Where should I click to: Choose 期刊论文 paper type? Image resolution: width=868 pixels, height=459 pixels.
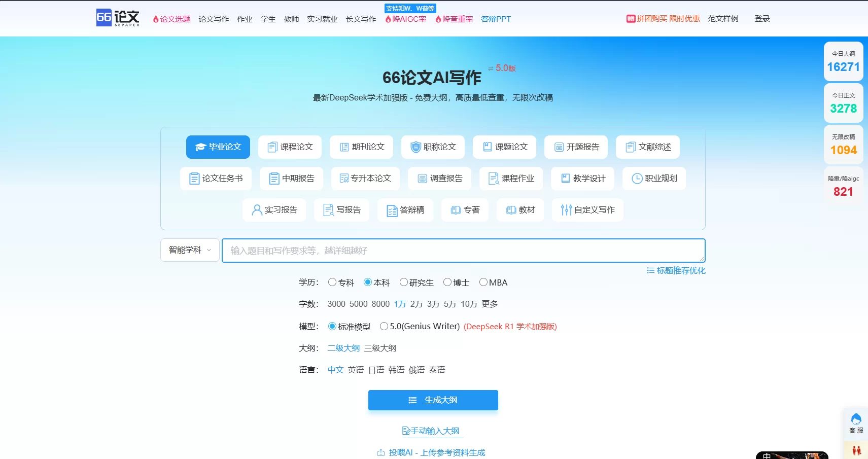point(361,147)
